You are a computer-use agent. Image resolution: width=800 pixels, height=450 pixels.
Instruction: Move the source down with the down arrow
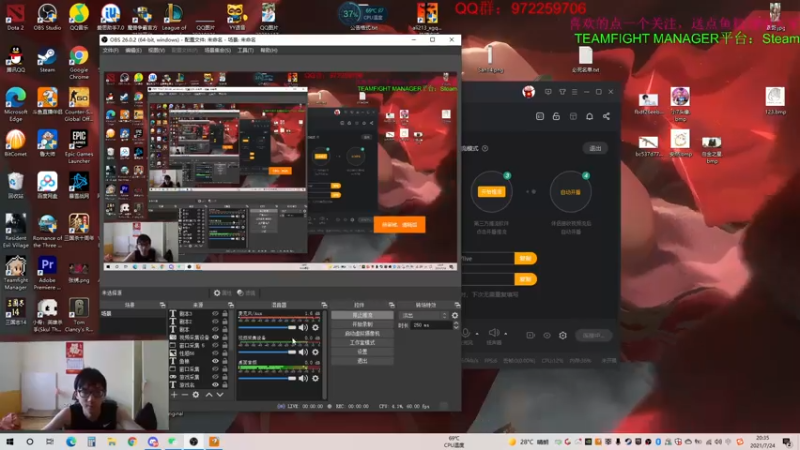coord(220,394)
